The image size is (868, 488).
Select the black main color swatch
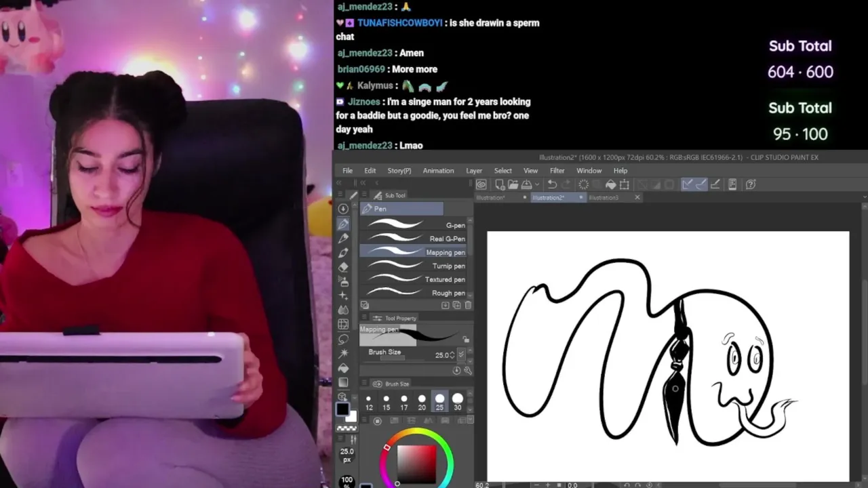(x=342, y=409)
